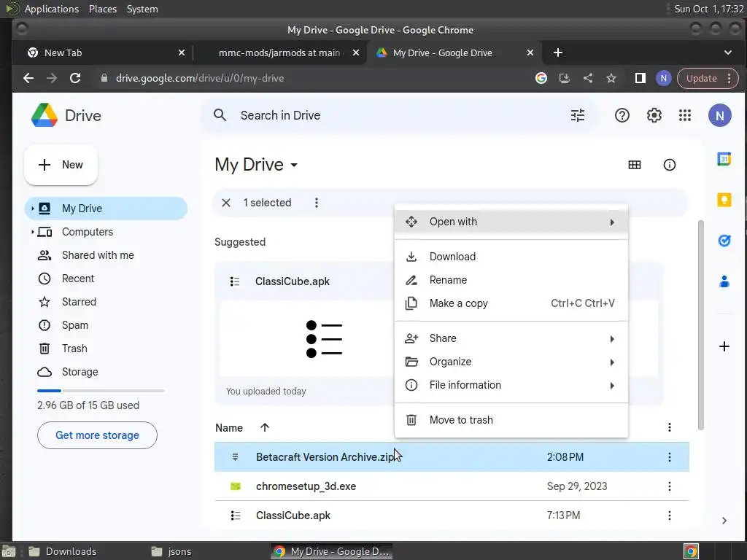Open more options for Betacraft Version Archive.zip row
Image resolution: width=747 pixels, height=560 pixels.
tap(669, 457)
